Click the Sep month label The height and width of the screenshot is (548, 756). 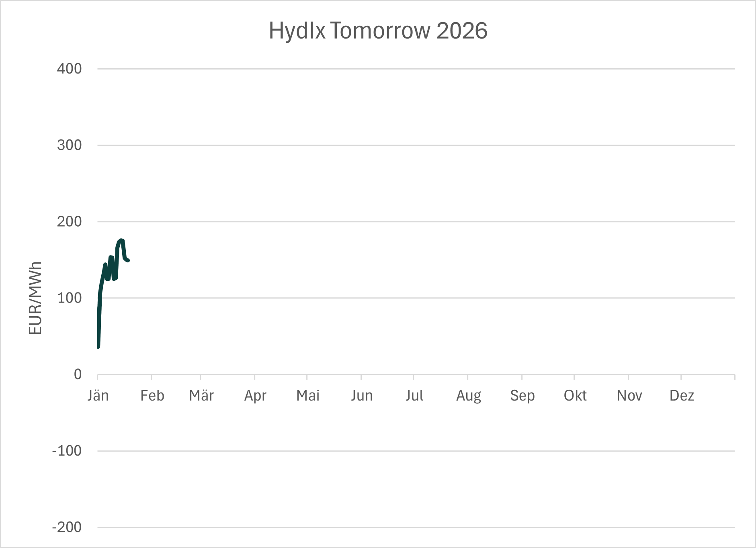tap(522, 396)
